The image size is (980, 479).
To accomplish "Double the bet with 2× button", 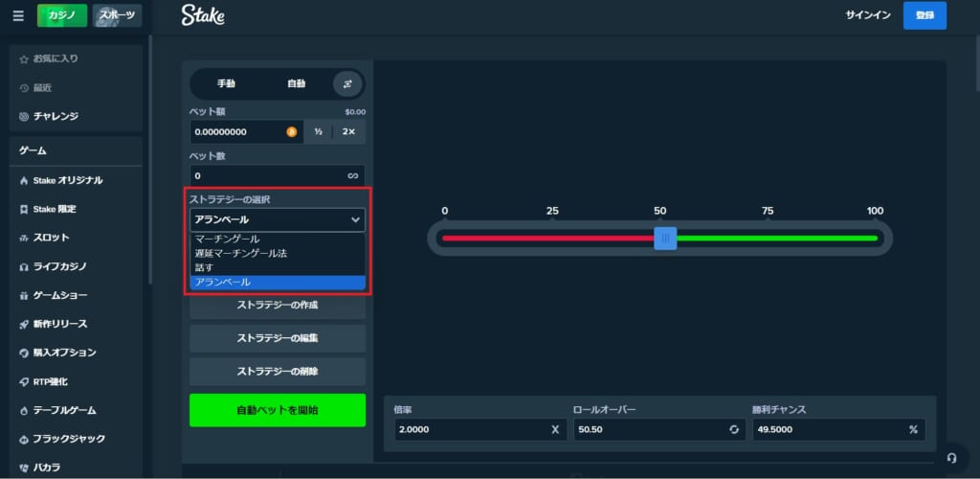I will click(x=348, y=132).
